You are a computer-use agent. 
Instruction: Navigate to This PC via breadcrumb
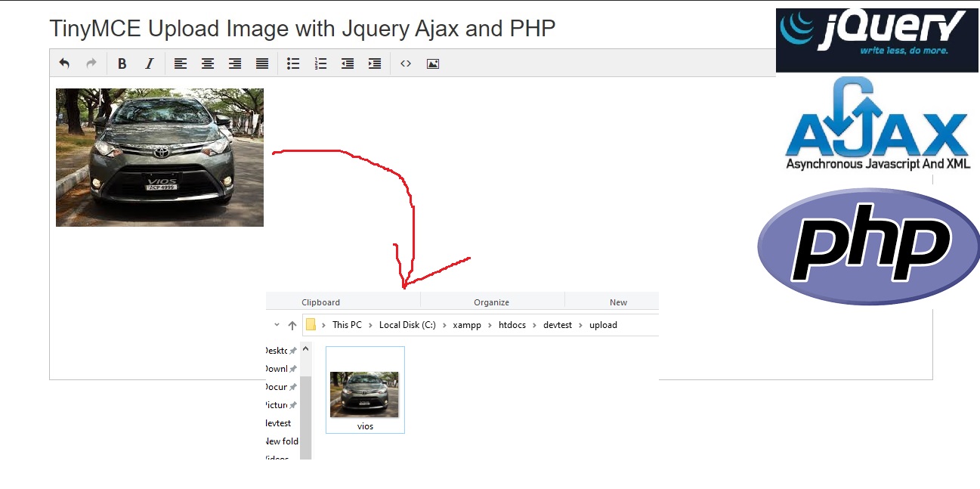point(347,325)
